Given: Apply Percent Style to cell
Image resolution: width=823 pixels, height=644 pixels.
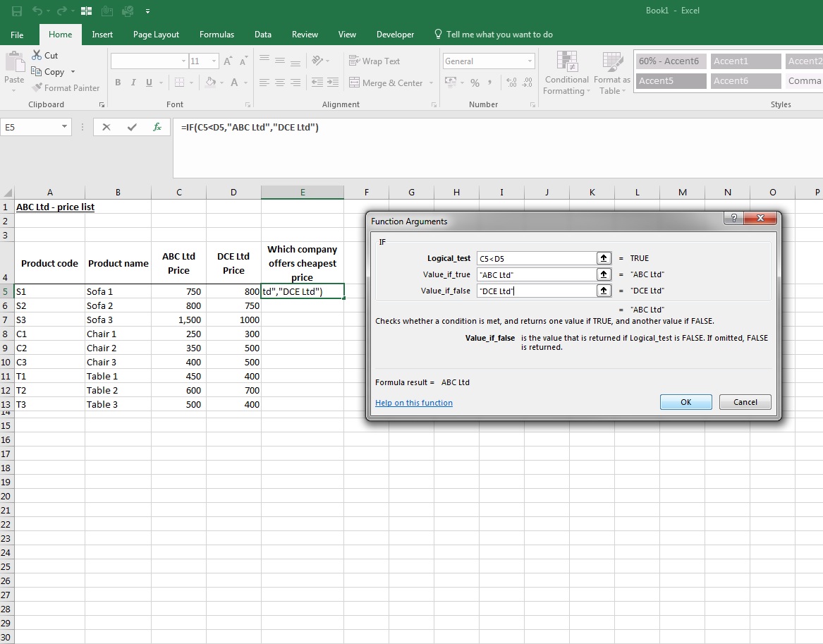Looking at the screenshot, I should [x=475, y=83].
